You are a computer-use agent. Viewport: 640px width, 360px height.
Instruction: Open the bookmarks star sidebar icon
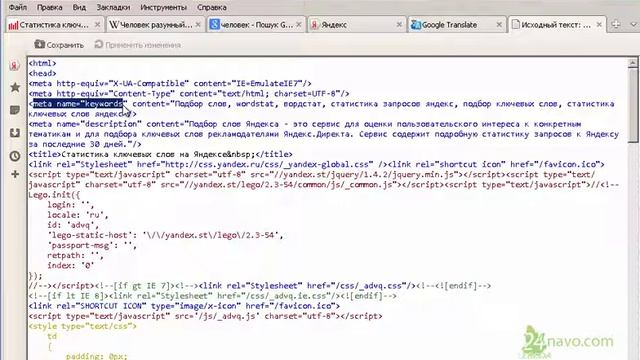click(x=15, y=87)
